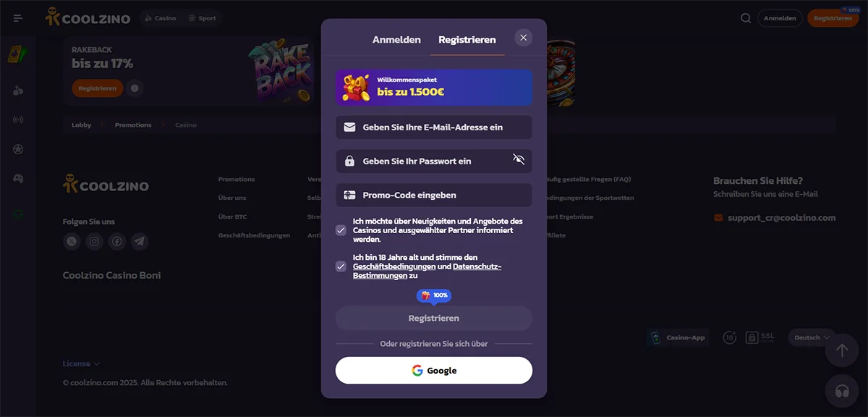Open the Telegram social link

(139, 241)
